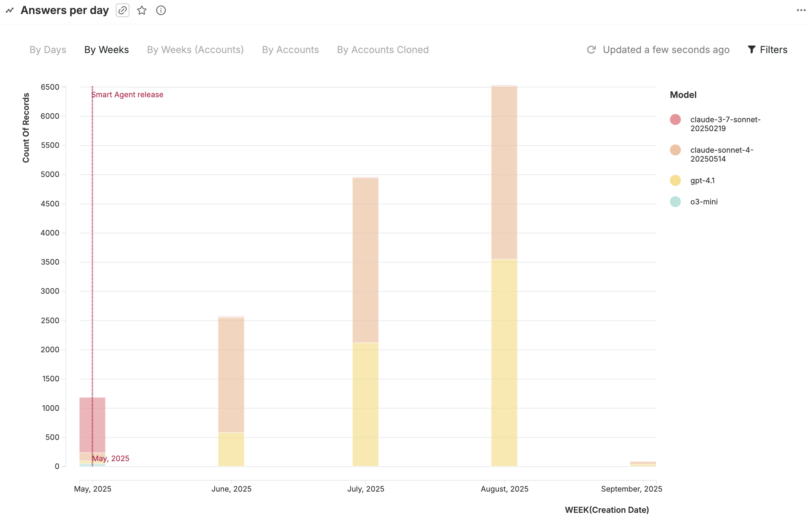Toggle the o3-mini legend swatch
This screenshot has height=532, width=811.
(x=675, y=202)
